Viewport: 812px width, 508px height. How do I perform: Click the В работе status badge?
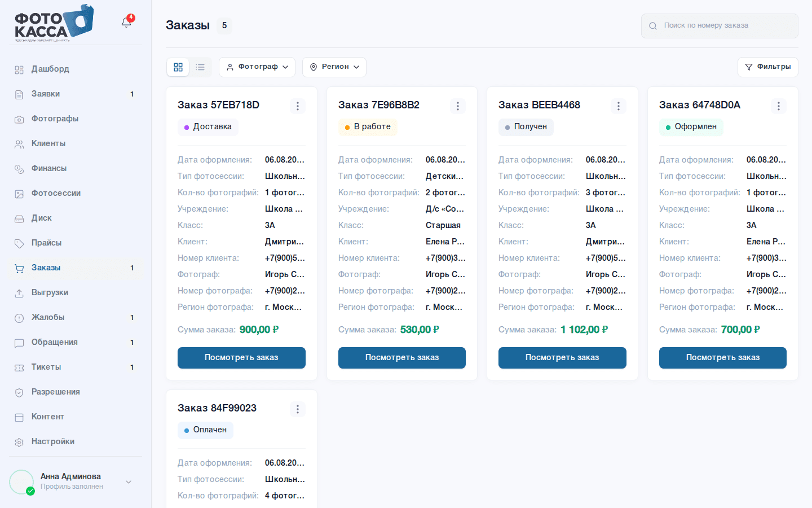pyautogui.click(x=368, y=127)
